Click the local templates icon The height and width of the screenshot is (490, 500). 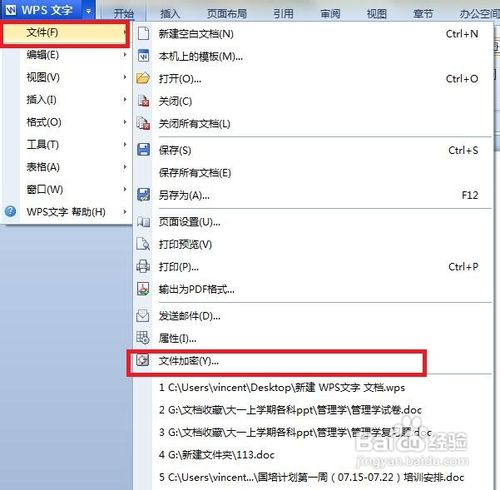pyautogui.click(x=143, y=56)
